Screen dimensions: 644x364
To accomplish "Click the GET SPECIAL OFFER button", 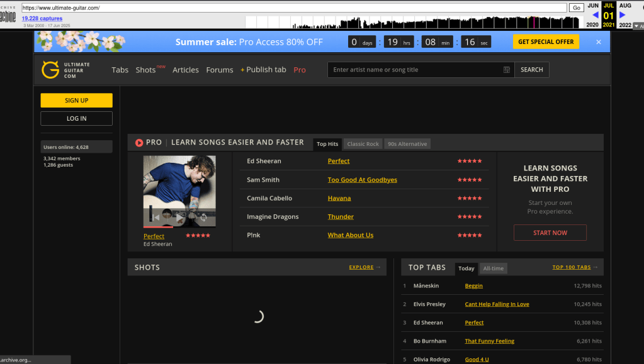I will [546, 42].
